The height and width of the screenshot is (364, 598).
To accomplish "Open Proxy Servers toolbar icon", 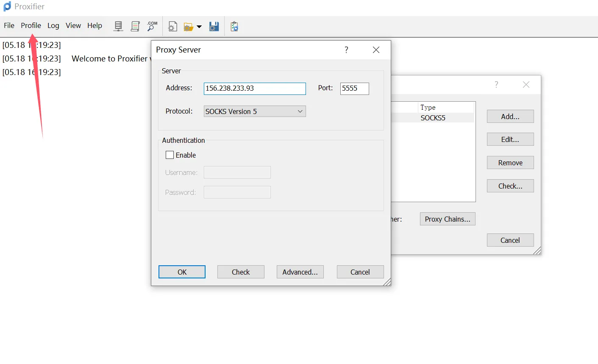I will tap(118, 26).
